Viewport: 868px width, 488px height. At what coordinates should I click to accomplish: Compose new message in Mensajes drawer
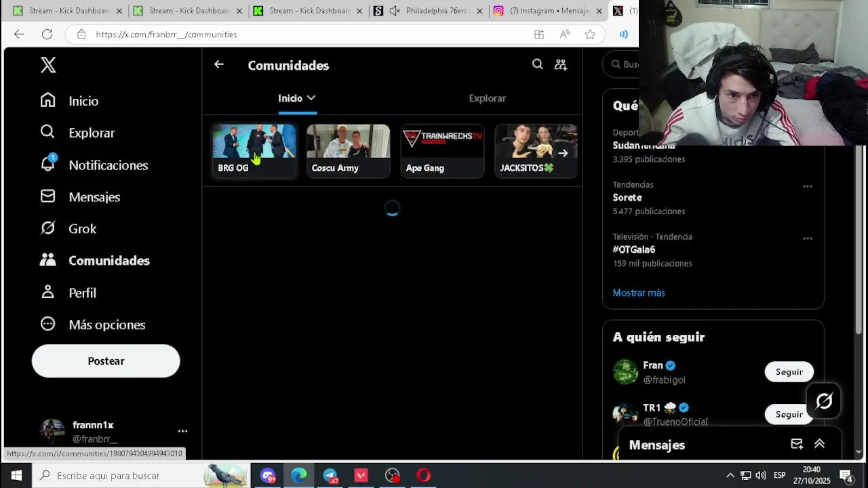click(797, 444)
